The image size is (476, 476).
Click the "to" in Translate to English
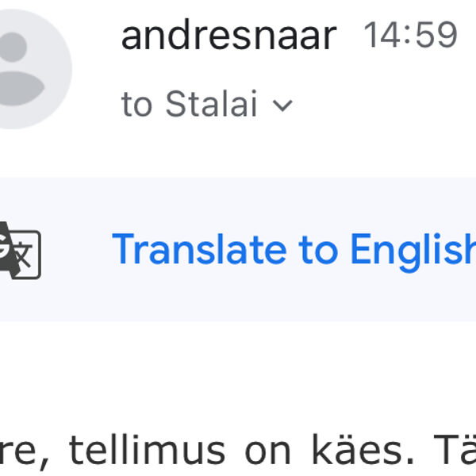[x=317, y=249]
